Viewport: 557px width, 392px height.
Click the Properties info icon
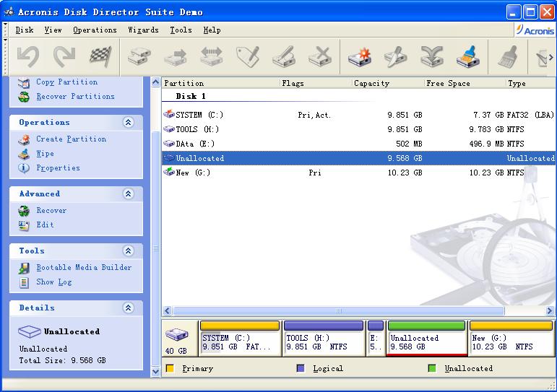[24, 168]
